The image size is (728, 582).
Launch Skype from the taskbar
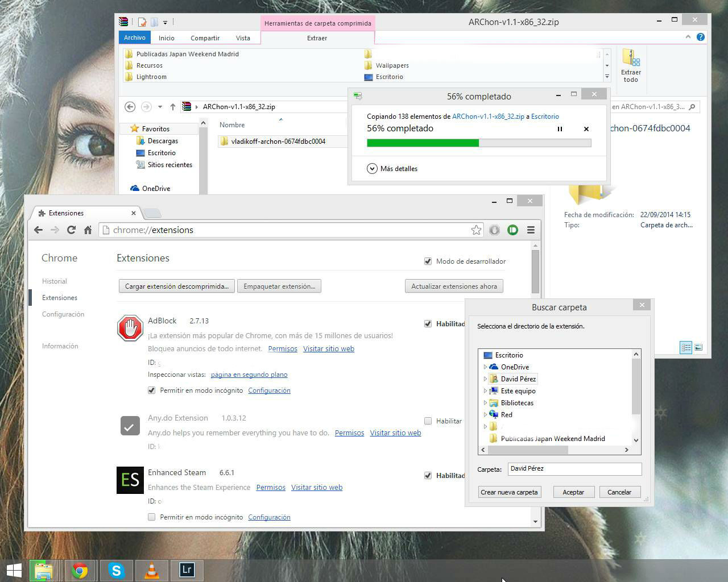117,570
